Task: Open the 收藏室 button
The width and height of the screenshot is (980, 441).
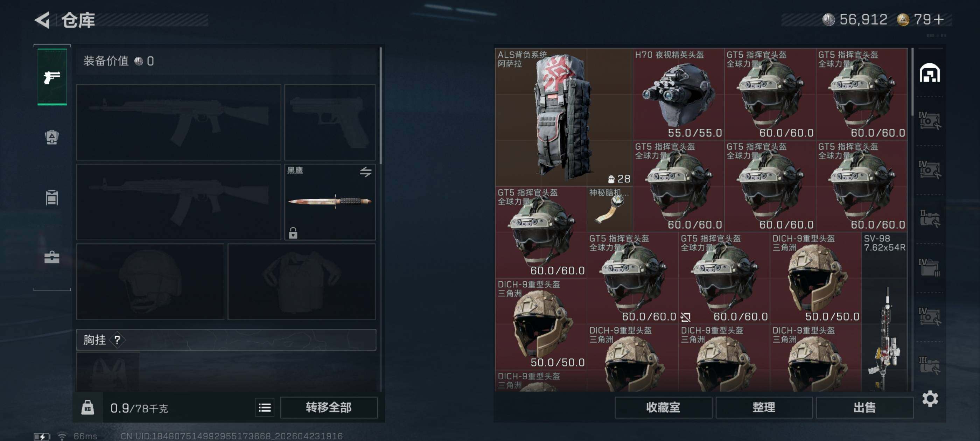Action: coord(663,407)
